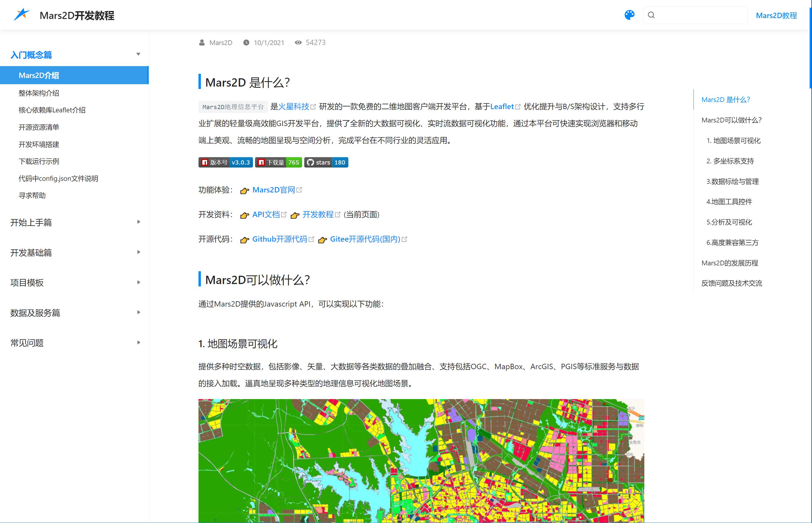Jump to 'Mars2D的发展历程' in table of contents
Screen dimensions: 812x523
(x=730, y=263)
